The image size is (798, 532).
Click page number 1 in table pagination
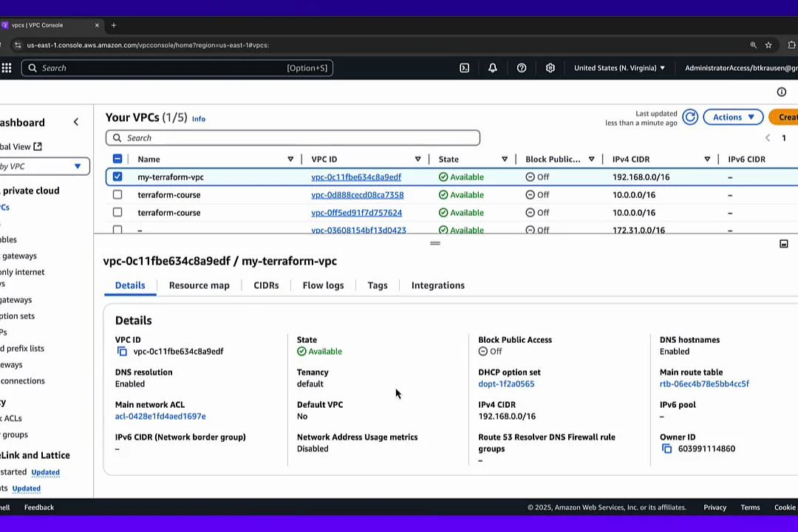pyautogui.click(x=784, y=138)
